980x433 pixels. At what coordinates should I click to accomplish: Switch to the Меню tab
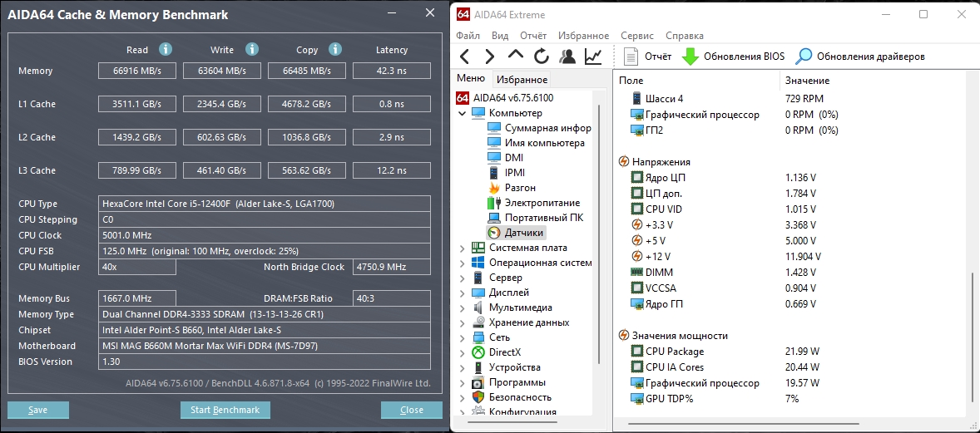471,79
